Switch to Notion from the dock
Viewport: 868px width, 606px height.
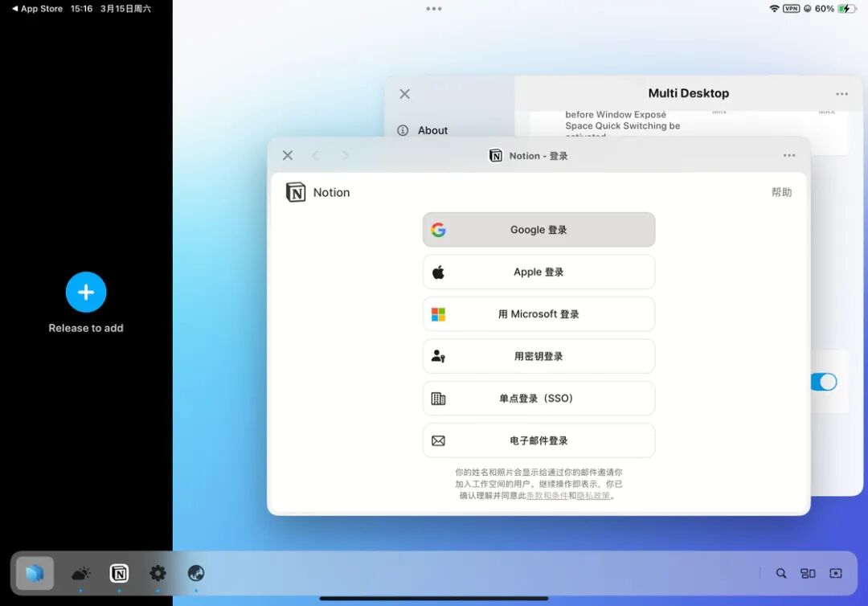pos(119,573)
